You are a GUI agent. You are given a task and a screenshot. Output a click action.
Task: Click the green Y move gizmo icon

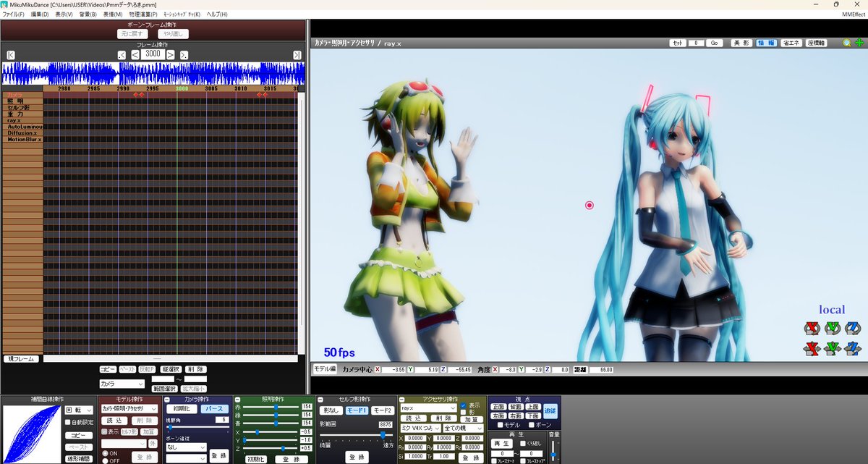coord(833,348)
